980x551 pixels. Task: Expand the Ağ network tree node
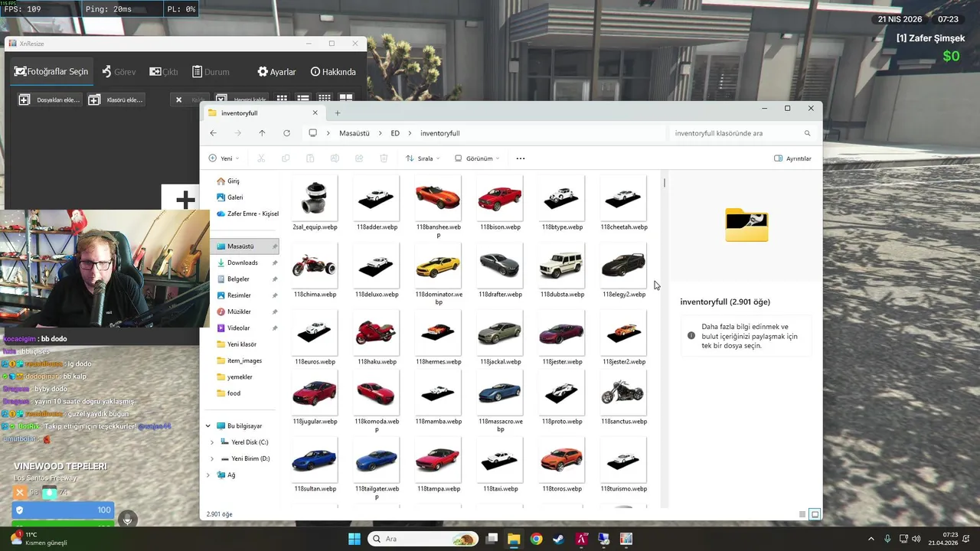point(207,475)
